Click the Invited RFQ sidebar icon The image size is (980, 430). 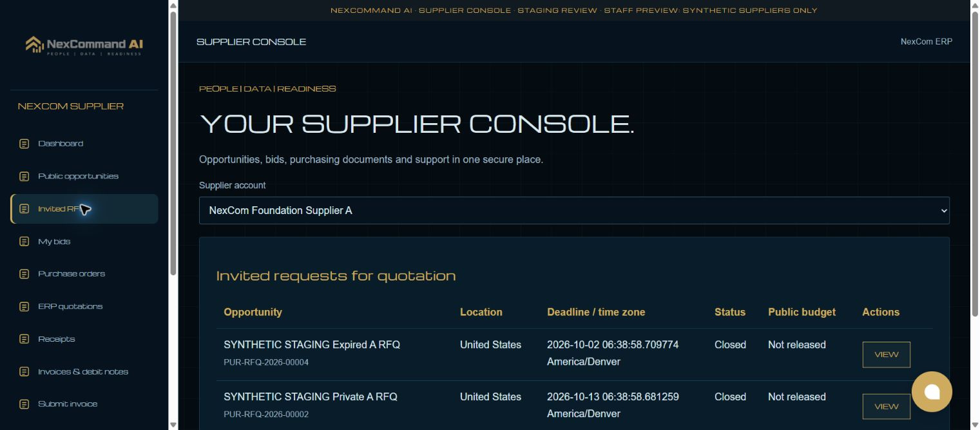click(x=24, y=209)
